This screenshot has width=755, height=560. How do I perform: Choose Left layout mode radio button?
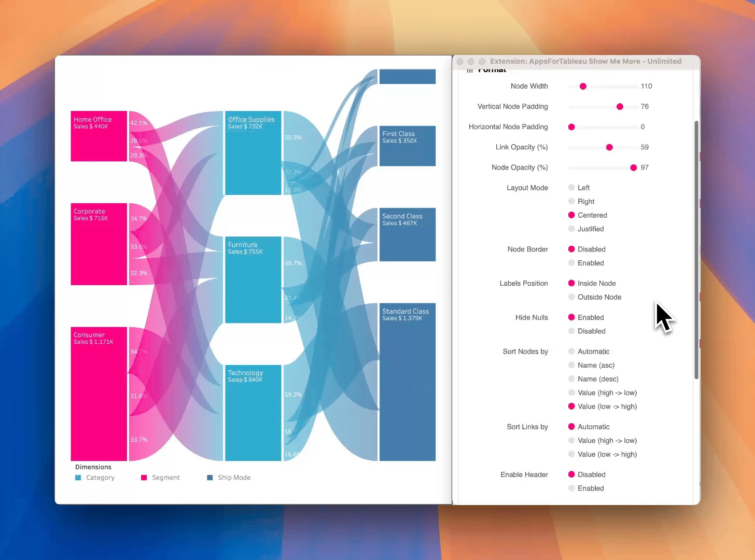point(571,188)
